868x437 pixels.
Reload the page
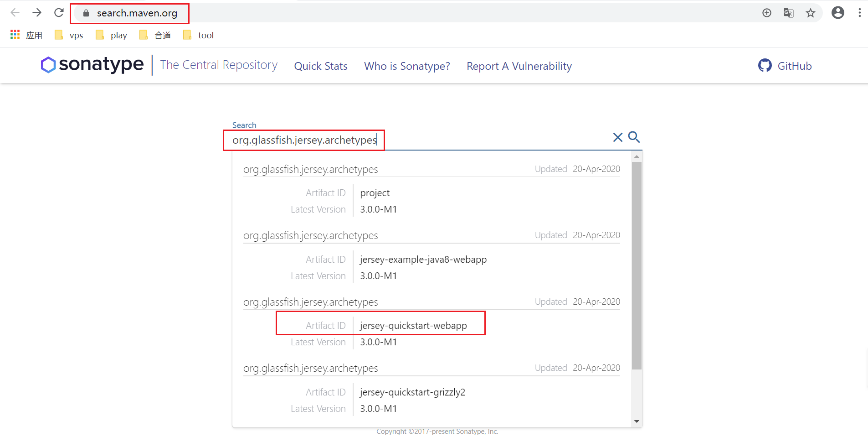[x=59, y=13]
